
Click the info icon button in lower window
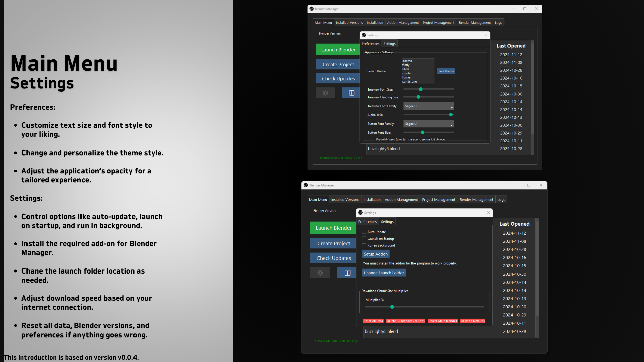pos(347,273)
